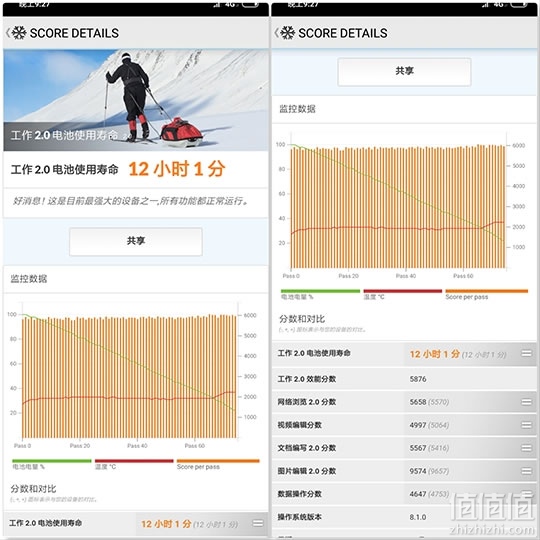The height and width of the screenshot is (540, 540).
Task: Select the 工作 2.0 效能分数 row
Action: (404, 379)
